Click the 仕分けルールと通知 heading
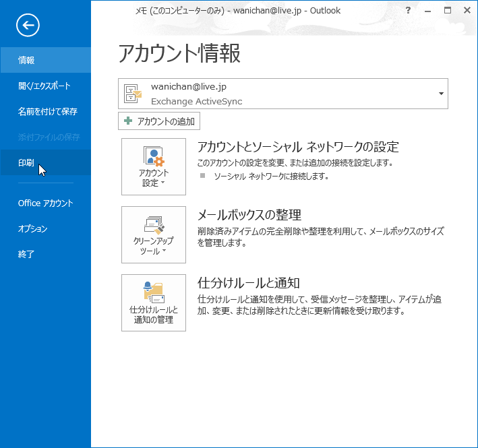The width and height of the screenshot is (478, 448). pyautogui.click(x=249, y=283)
